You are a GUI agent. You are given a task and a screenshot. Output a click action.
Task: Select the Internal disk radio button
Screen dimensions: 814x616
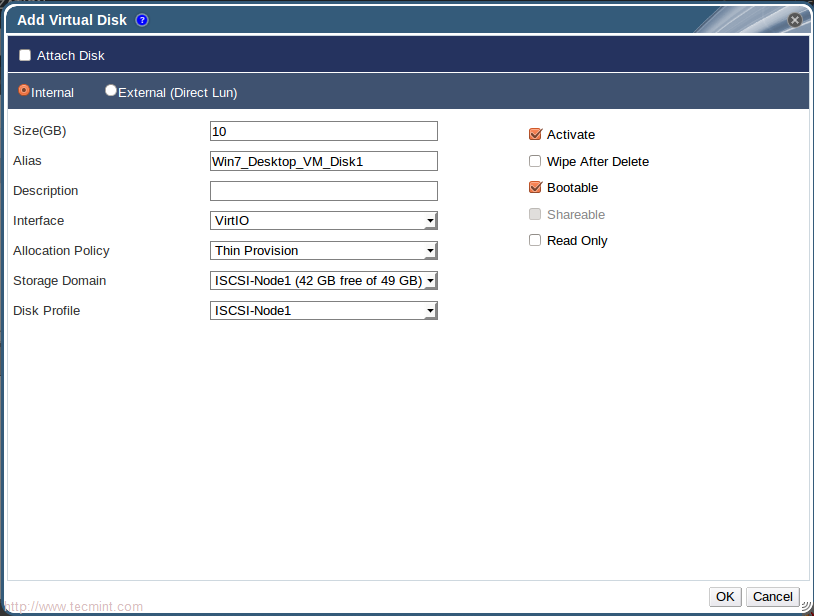(24, 91)
